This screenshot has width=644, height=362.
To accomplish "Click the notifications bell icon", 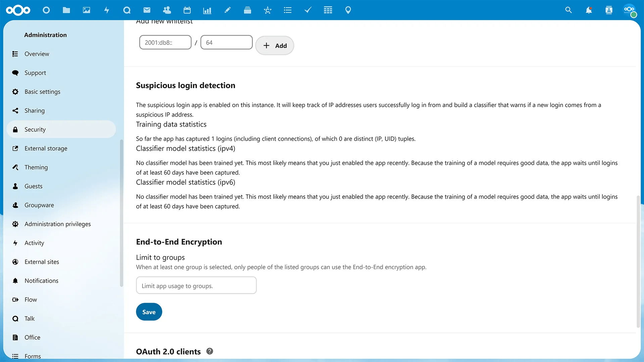I will click(x=589, y=10).
